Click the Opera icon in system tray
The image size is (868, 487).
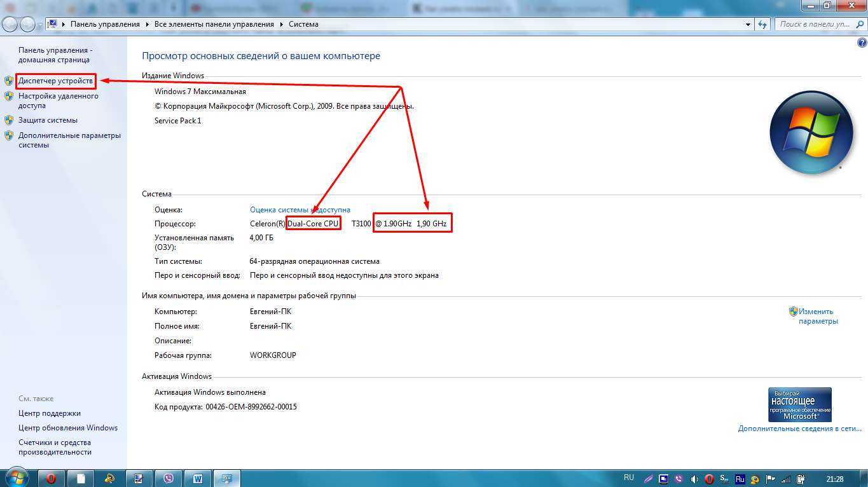709,479
